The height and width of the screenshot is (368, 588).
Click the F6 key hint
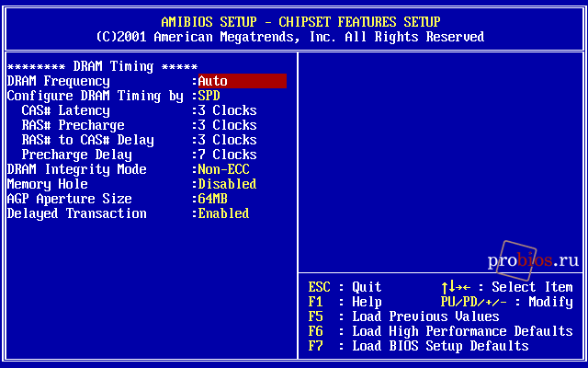315,331
